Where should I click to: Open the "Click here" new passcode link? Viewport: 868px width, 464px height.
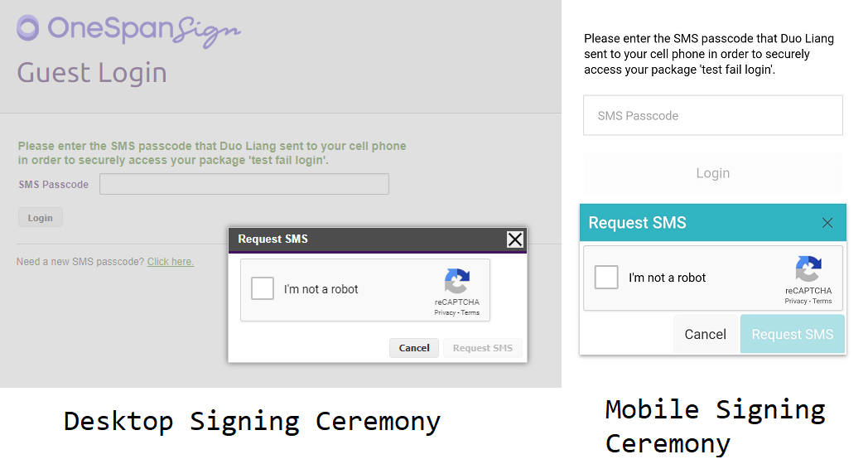(x=171, y=261)
